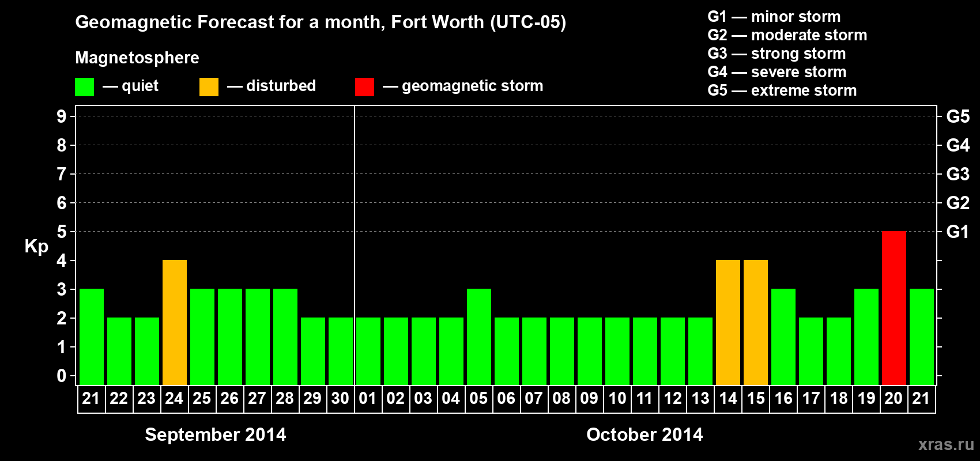Click the 'disturbed' legend label
This screenshot has height=461, width=980.
[x=281, y=86]
